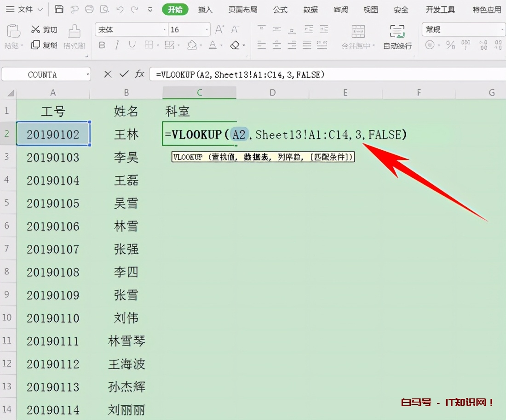The image size is (506, 420).
Task: Click the 自动换行 wrap text button
Action: [x=397, y=37]
